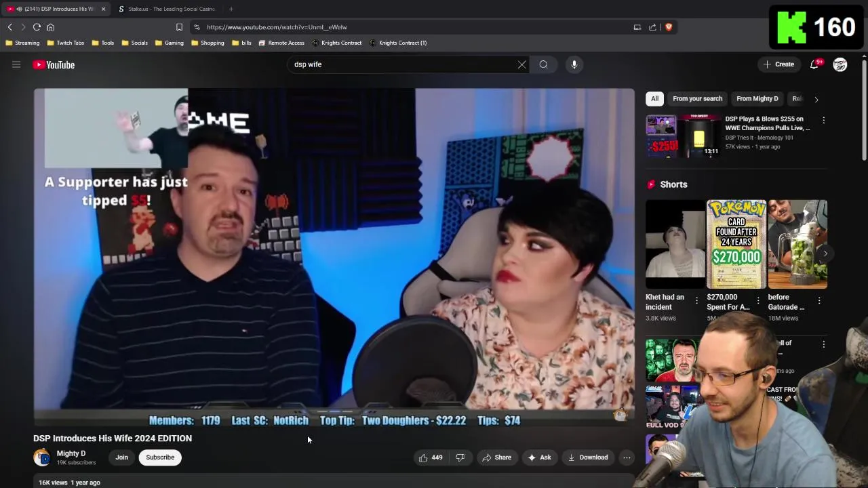This screenshot has height=488, width=868.
Task: Bookmark this page icon in address bar
Action: tap(179, 27)
